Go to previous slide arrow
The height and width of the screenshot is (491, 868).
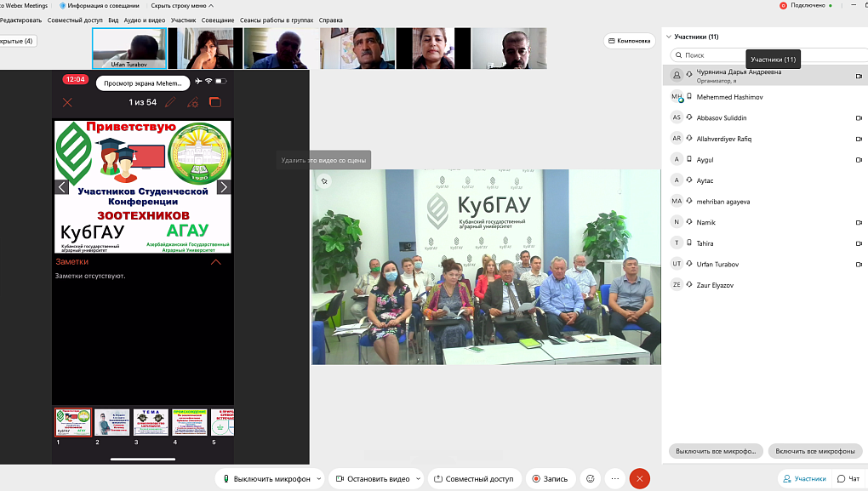coord(62,187)
